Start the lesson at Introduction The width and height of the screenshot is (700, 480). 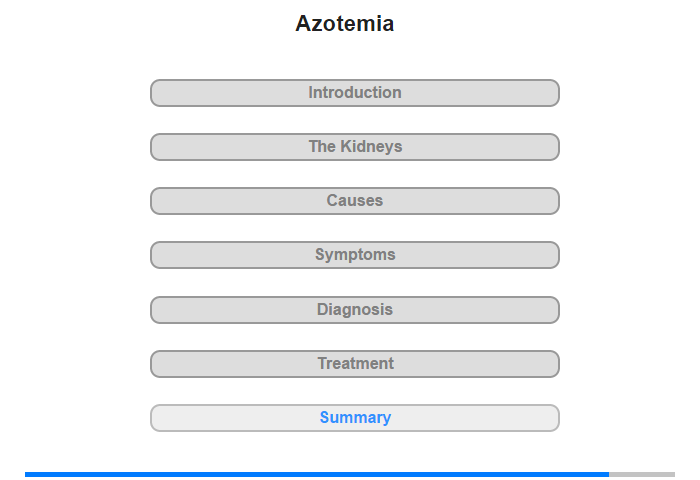[355, 93]
